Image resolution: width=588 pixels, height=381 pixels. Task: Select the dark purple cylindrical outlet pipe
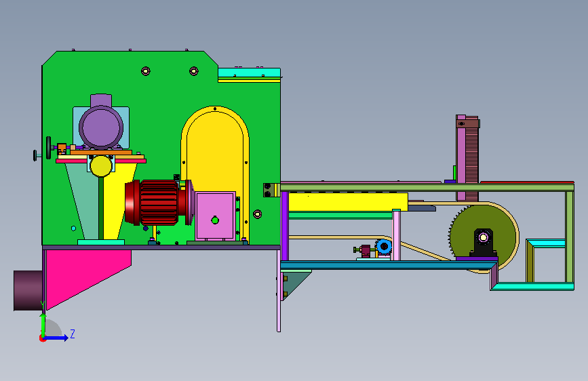click(28, 291)
